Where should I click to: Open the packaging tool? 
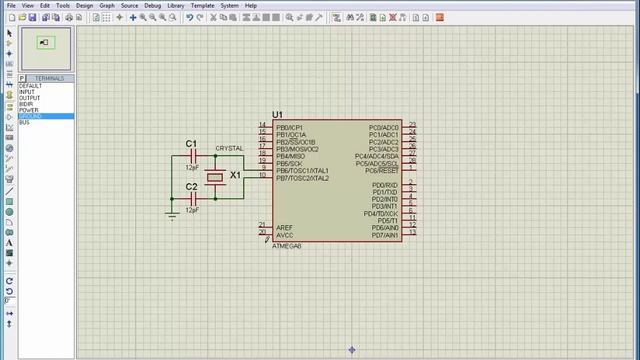coord(309,18)
